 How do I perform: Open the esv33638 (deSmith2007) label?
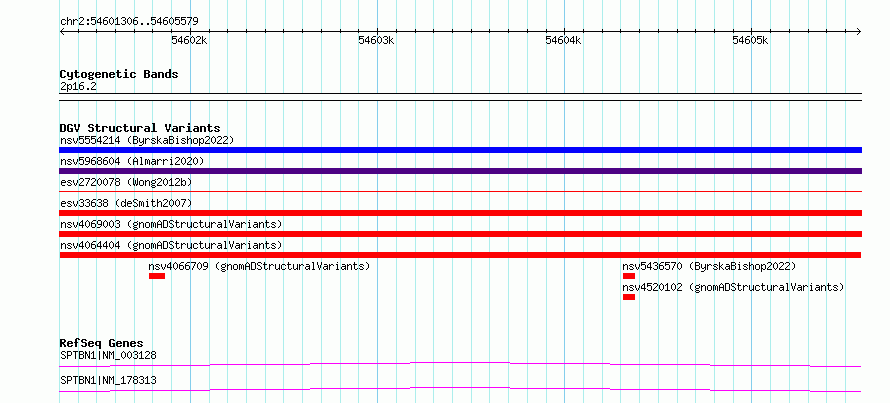tap(126, 203)
